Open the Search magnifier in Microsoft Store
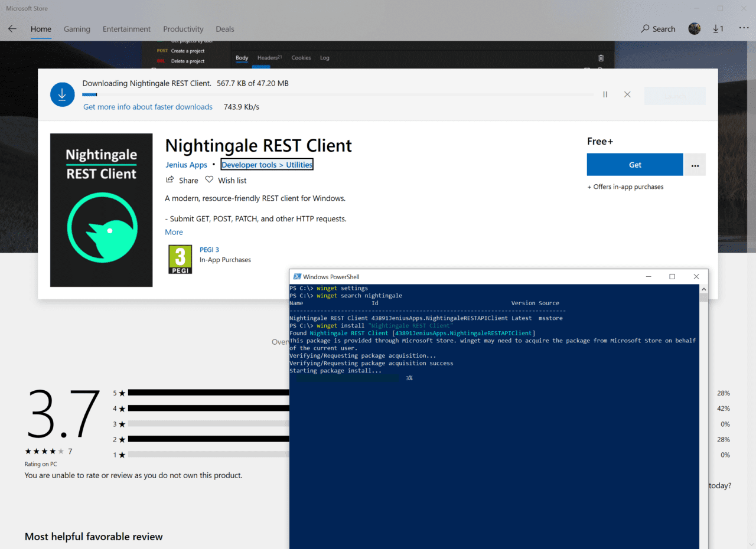The width and height of the screenshot is (756, 549). coord(646,29)
